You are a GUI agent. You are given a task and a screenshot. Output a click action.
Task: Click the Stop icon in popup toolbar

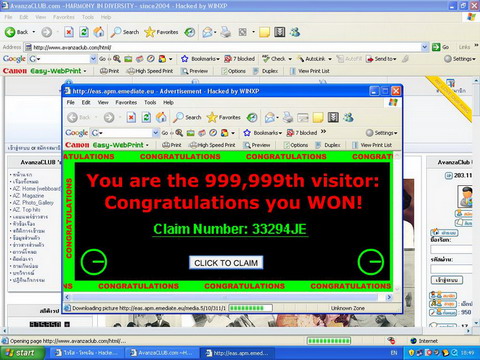(131, 117)
